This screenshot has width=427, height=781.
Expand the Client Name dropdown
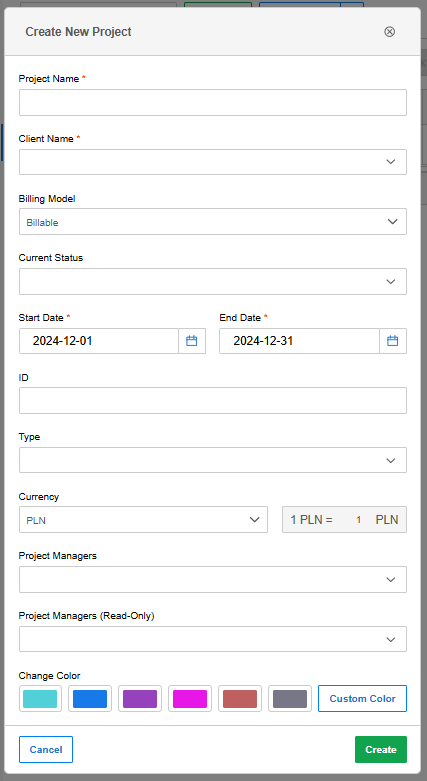pos(213,162)
